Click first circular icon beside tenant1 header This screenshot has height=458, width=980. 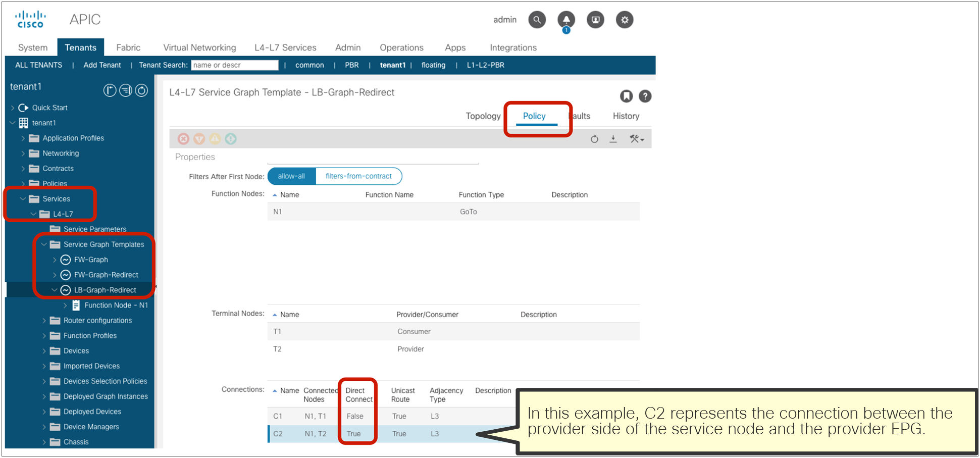pos(110,90)
